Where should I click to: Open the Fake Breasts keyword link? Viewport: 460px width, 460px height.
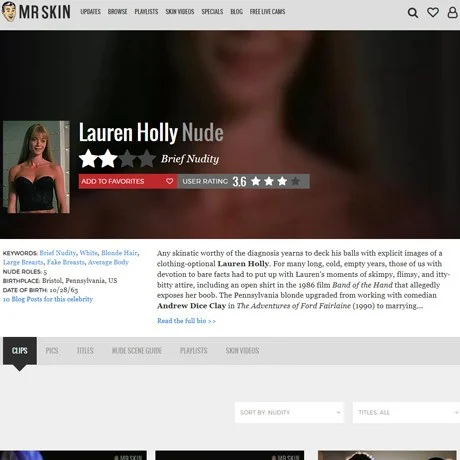[66, 262]
